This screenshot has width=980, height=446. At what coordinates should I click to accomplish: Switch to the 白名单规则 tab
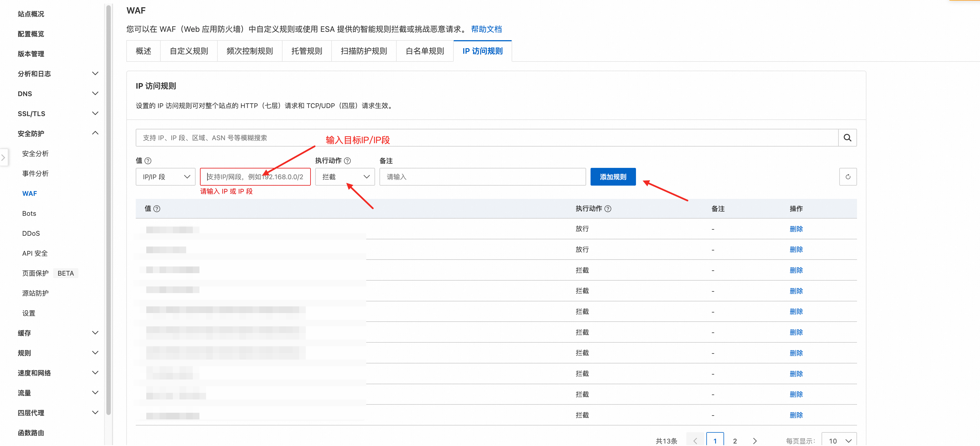coord(425,51)
